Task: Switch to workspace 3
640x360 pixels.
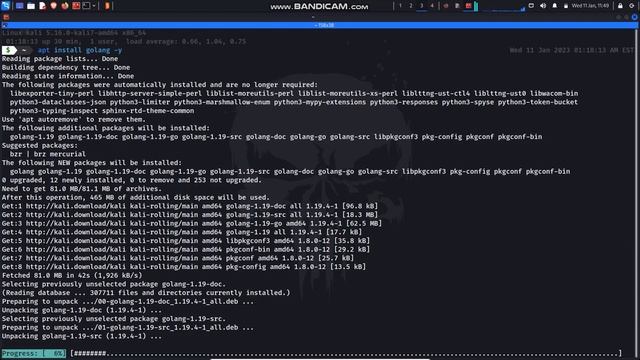Action: coord(422,6)
